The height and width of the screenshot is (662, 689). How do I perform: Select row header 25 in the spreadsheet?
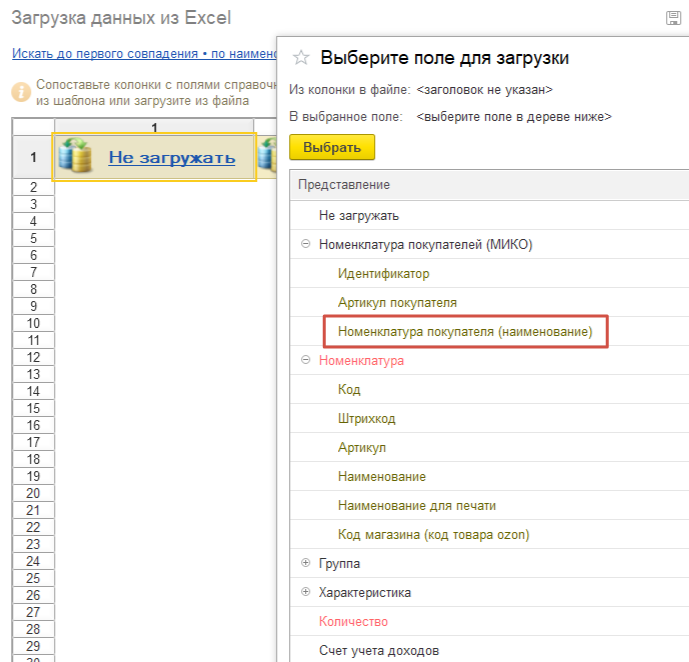(33, 578)
